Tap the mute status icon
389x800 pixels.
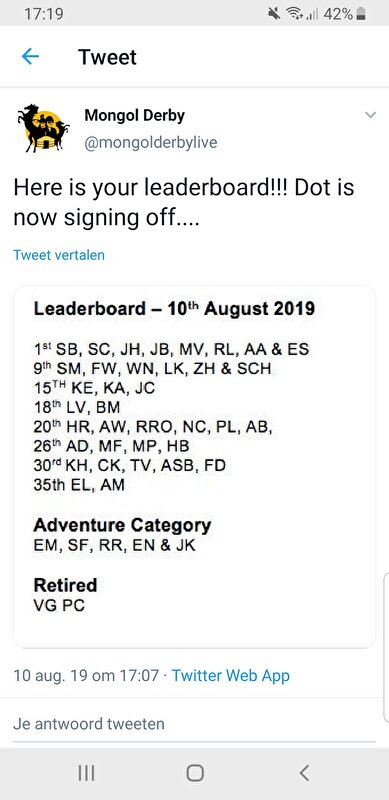274,14
